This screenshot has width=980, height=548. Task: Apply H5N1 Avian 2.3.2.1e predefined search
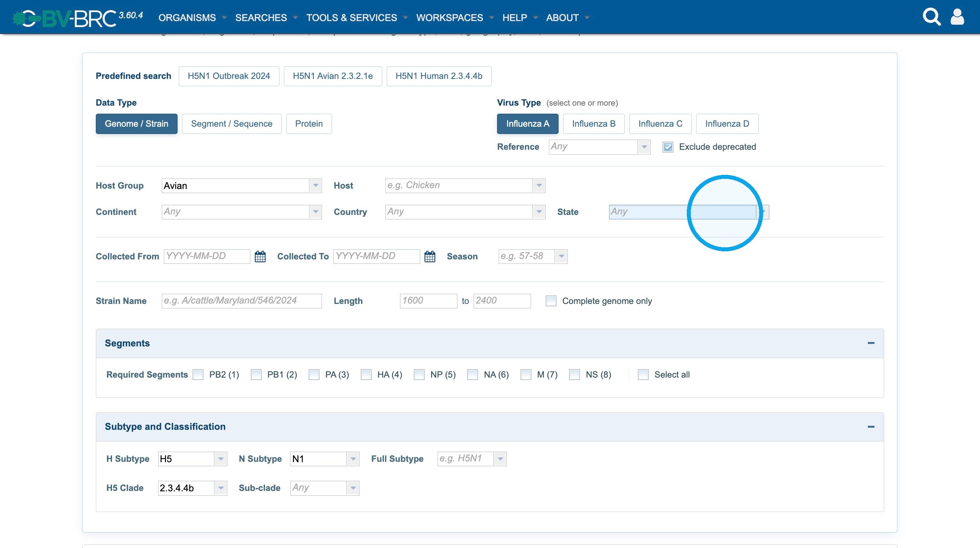click(333, 76)
